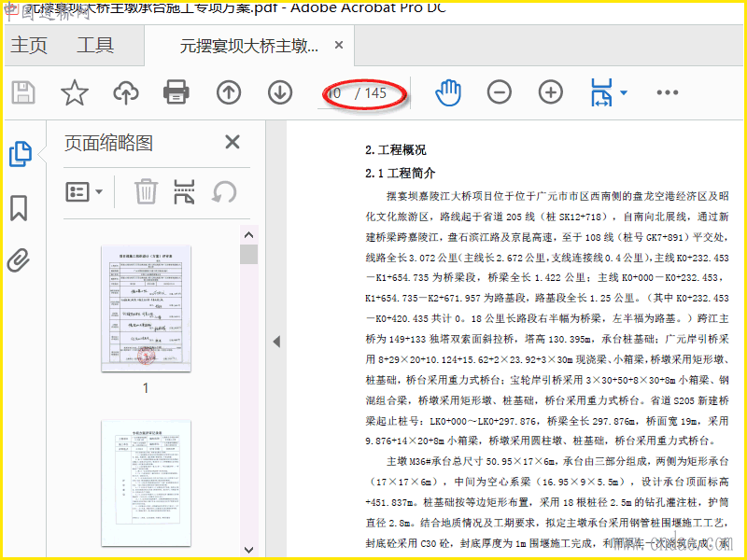Open the Attachments paperclip panel
Image resolution: width=747 pixels, height=560 pixels.
click(x=19, y=260)
